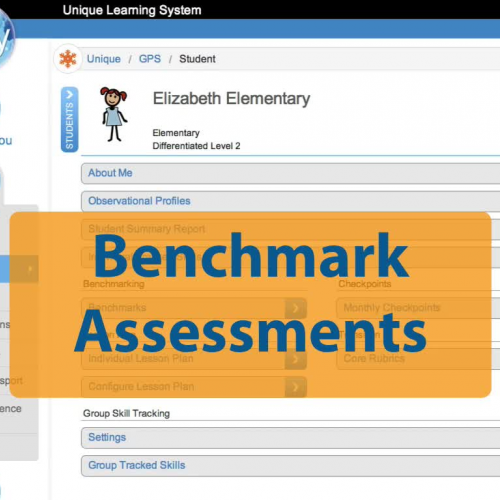Open Monthly Checkpoints
This screenshot has height=500, width=500.
tap(418, 308)
